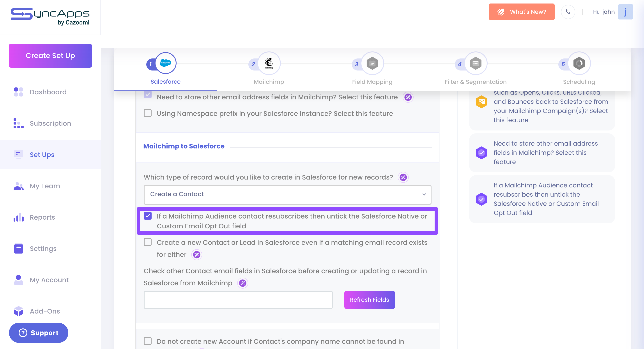Open the 'Create a Contact' record type dropdown
Image resolution: width=644 pixels, height=349 pixels.
(287, 195)
